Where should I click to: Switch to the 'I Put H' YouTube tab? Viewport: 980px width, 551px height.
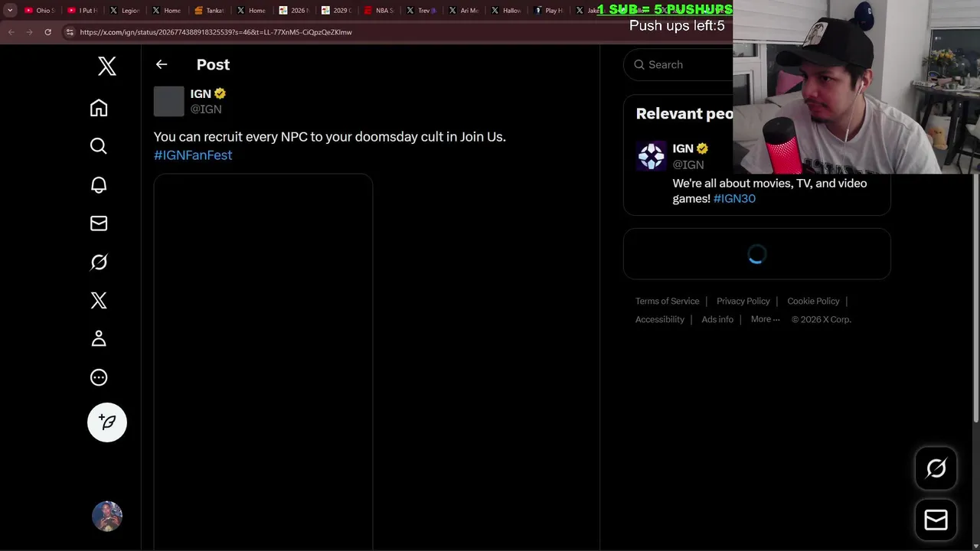tap(83, 11)
